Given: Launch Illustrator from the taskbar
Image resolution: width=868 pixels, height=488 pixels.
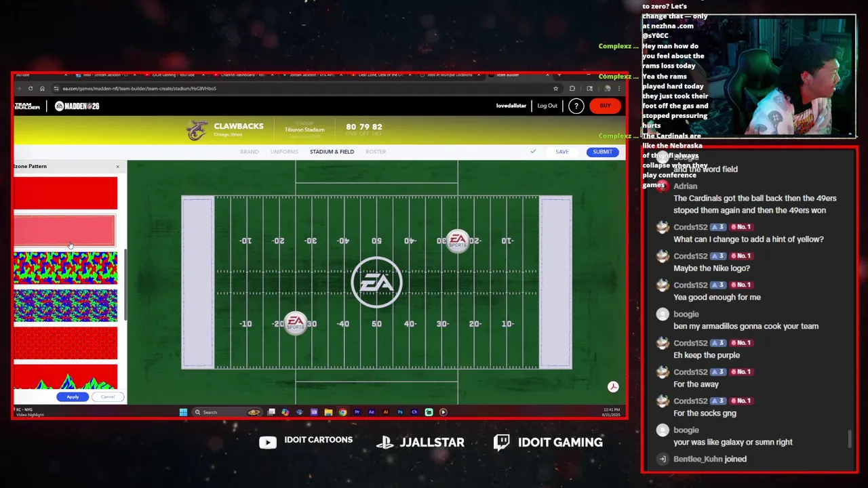Looking at the screenshot, I should pyautogui.click(x=386, y=412).
